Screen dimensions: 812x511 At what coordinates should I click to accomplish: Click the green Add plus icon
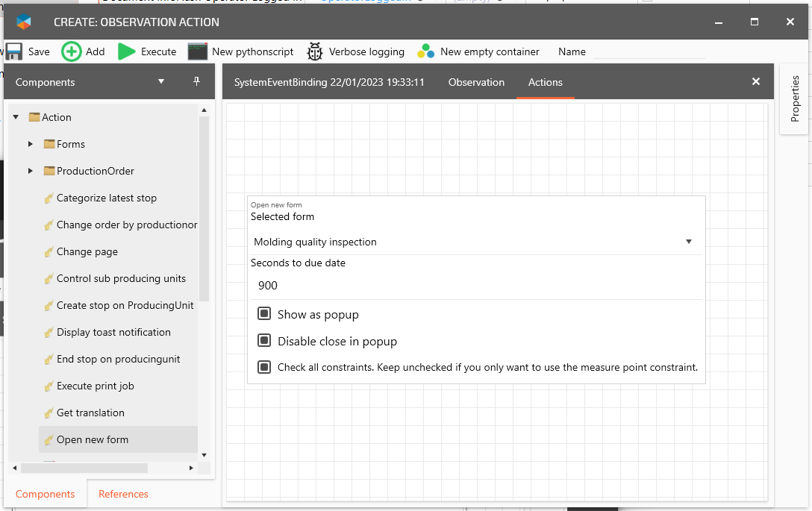[72, 51]
